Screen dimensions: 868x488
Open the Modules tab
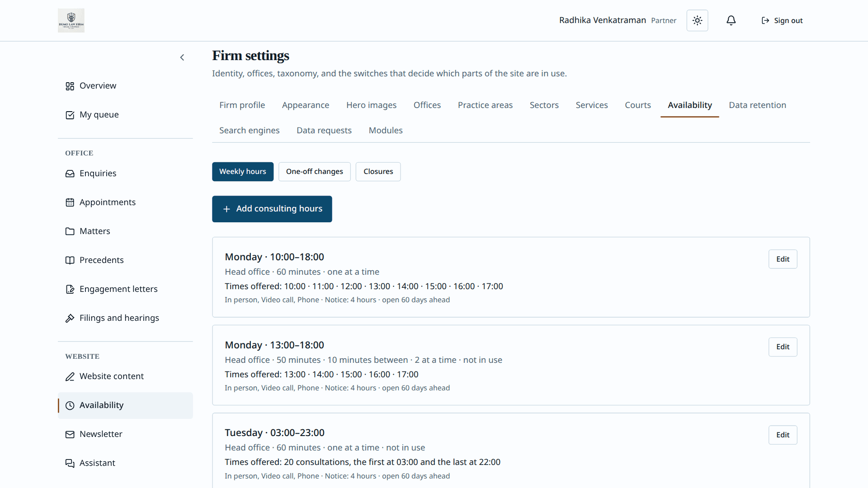coord(386,130)
